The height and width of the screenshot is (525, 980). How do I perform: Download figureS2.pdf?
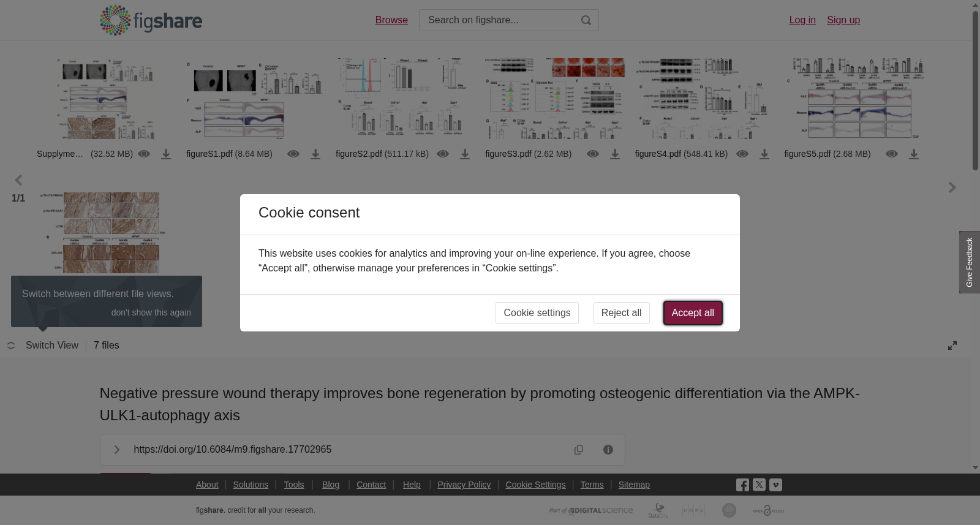pos(465,154)
